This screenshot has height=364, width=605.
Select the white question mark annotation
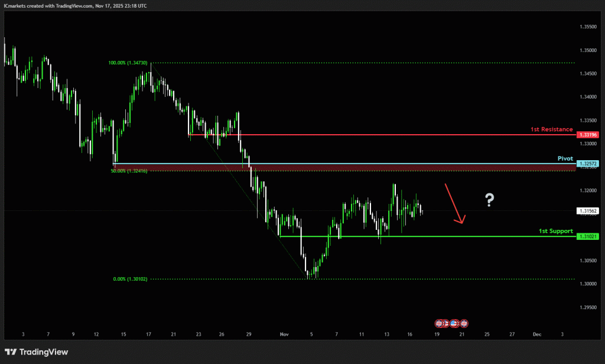489,200
